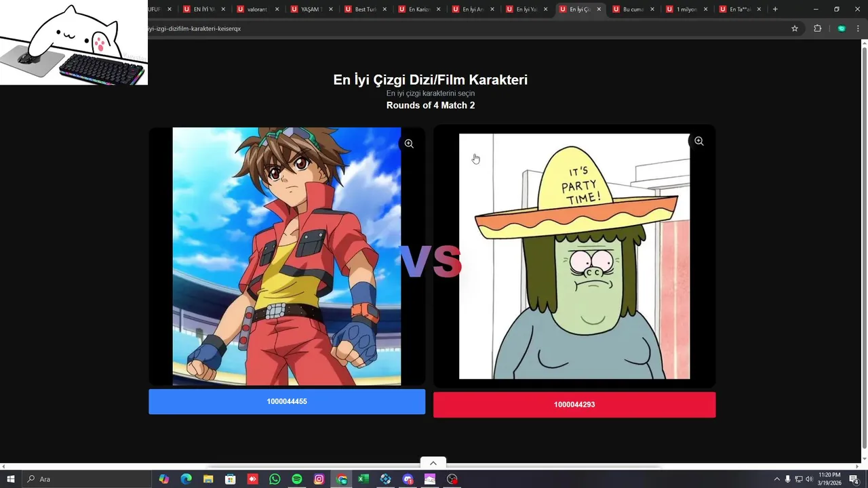The height and width of the screenshot is (488, 868).
Task: Close the "1 milyon" tab
Action: [x=706, y=9]
